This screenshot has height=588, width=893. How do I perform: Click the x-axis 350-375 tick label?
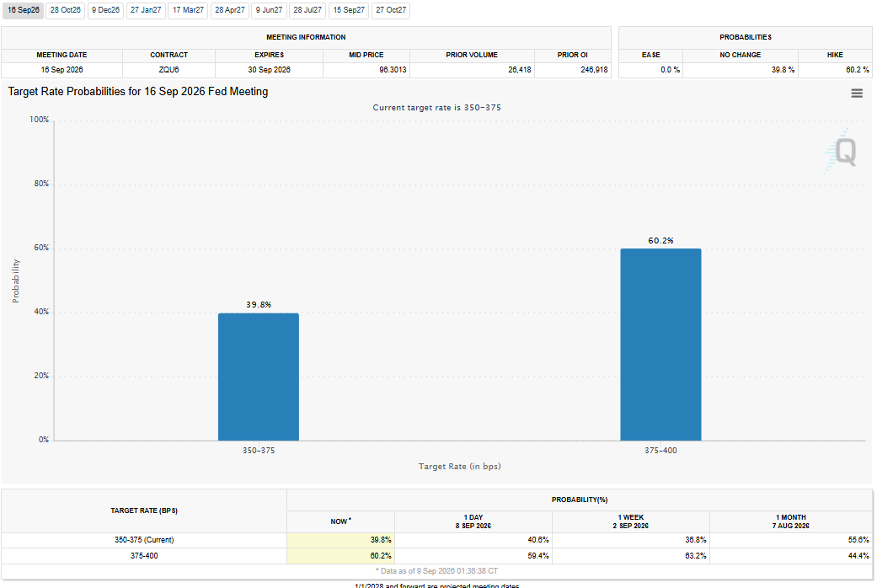coord(259,450)
